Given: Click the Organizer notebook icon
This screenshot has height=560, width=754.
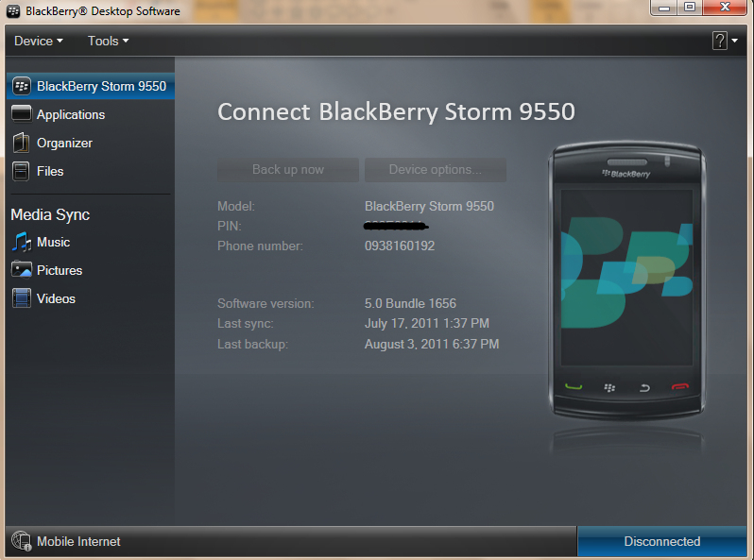Looking at the screenshot, I should click(21, 143).
